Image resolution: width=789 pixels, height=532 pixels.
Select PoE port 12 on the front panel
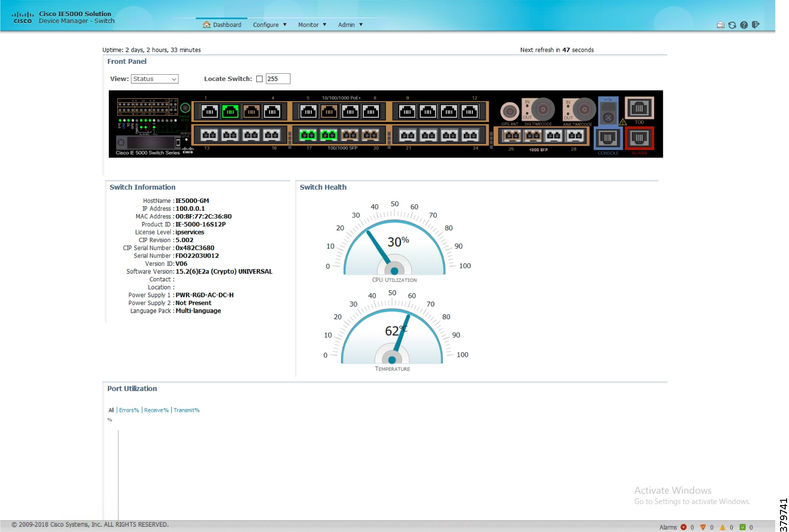click(x=470, y=112)
